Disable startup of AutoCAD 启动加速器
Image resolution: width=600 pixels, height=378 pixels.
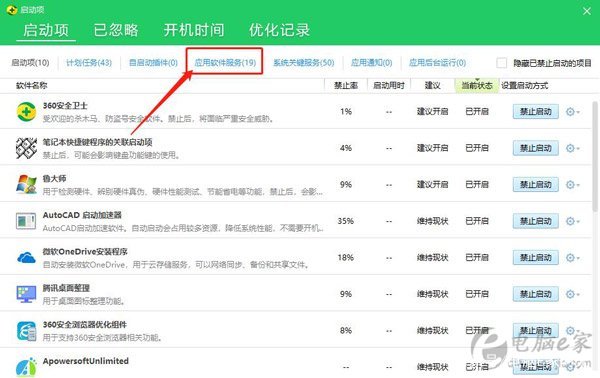click(x=535, y=221)
